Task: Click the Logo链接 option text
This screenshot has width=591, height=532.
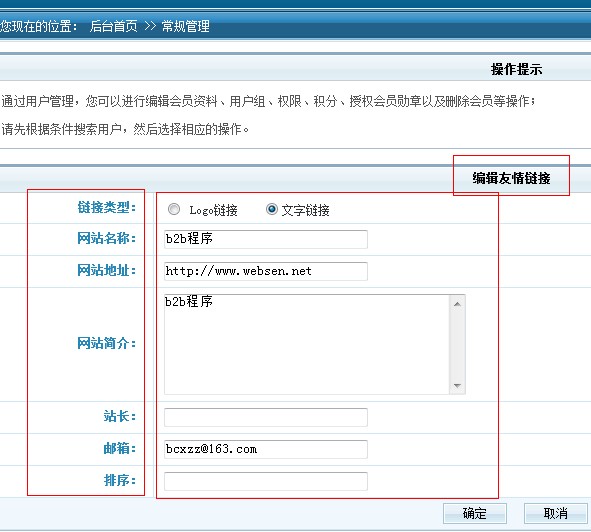Action: pyautogui.click(x=213, y=210)
